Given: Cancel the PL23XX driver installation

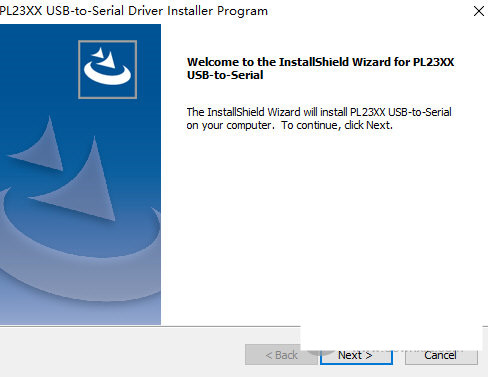Looking at the screenshot, I should click(441, 357).
